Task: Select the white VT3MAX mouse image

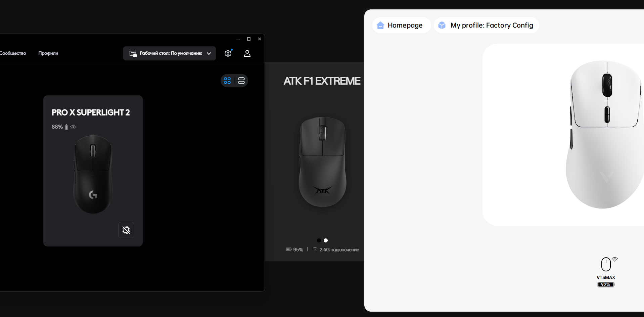Action: tap(604, 134)
